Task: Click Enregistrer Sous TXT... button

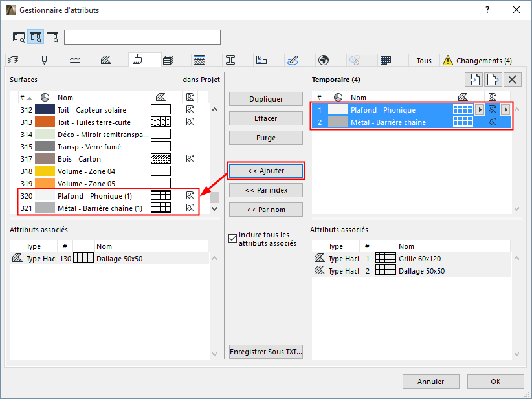Action: click(266, 352)
